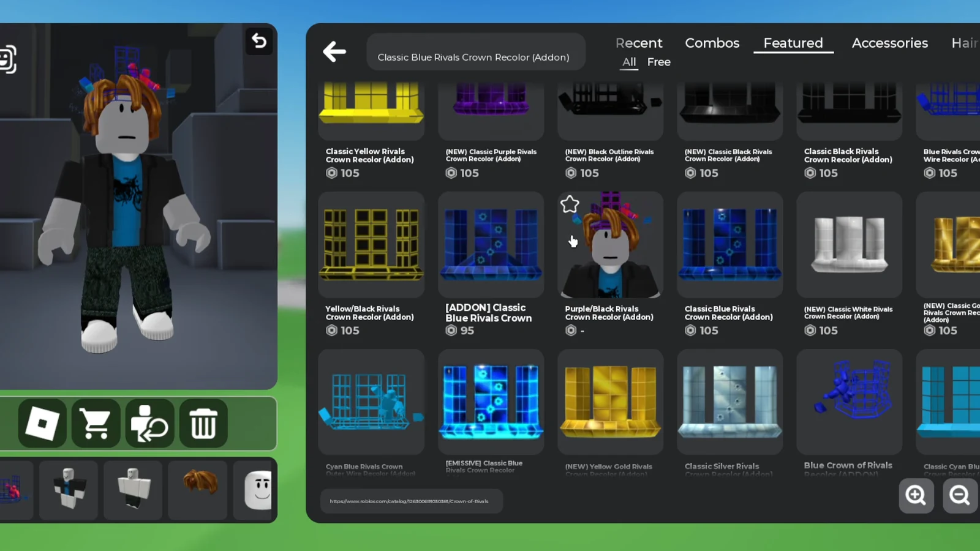Viewport: 980px width, 551px height.
Task: Click the 95 Robux price of ADDON crown
Action: point(459,331)
